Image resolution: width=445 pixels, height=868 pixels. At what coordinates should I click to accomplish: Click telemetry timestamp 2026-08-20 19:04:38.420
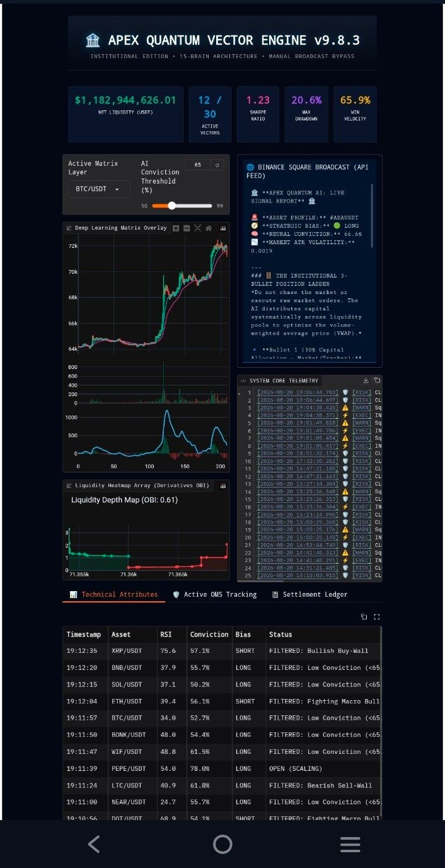tap(298, 408)
